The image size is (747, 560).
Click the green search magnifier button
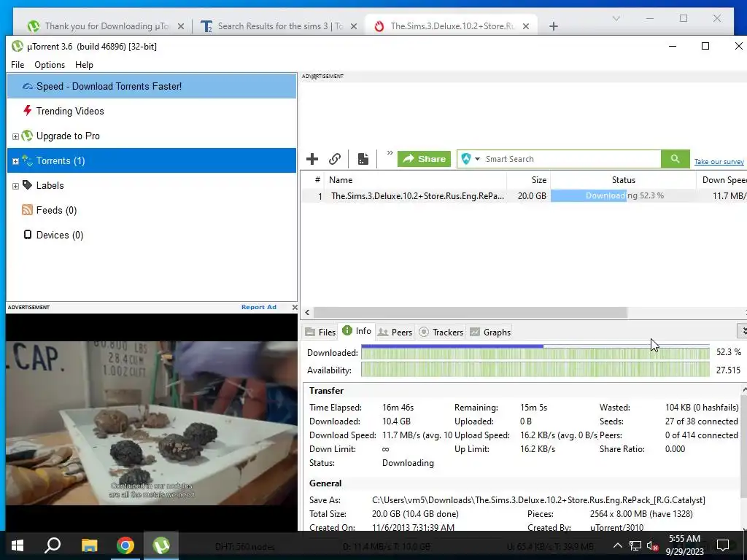(x=675, y=158)
